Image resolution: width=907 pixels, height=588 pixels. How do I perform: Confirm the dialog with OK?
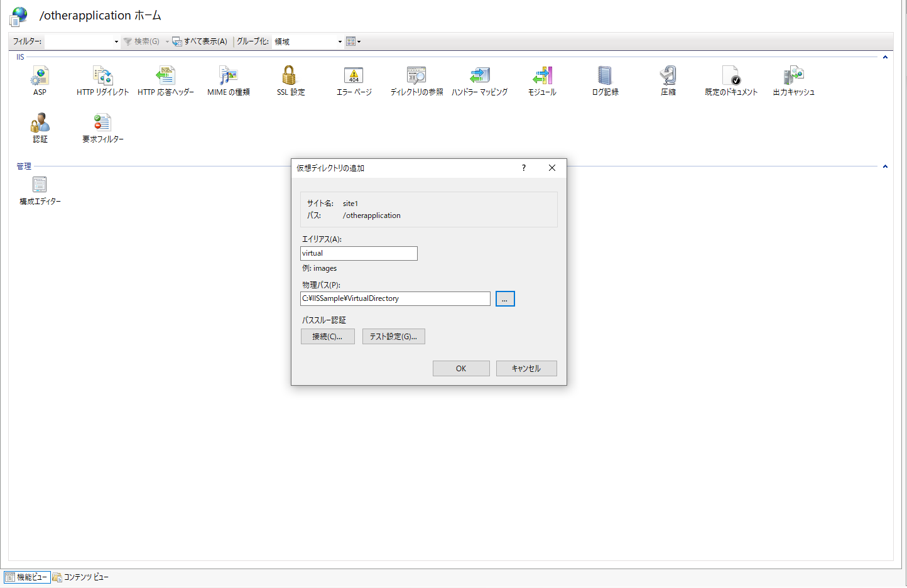pyautogui.click(x=461, y=369)
